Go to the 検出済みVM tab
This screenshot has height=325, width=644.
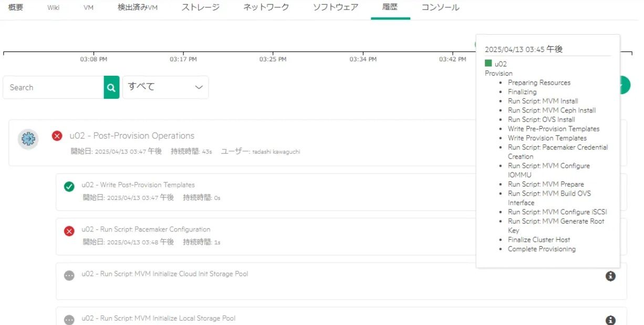[x=138, y=7]
